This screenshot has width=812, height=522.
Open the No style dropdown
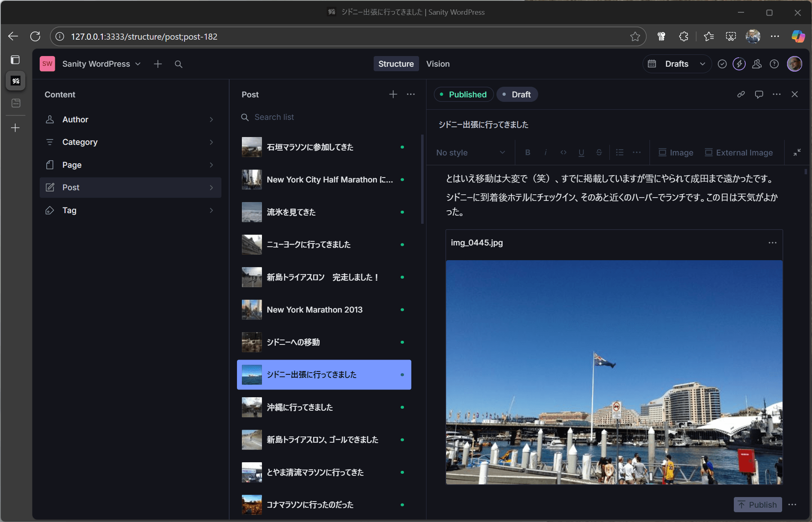click(x=470, y=153)
